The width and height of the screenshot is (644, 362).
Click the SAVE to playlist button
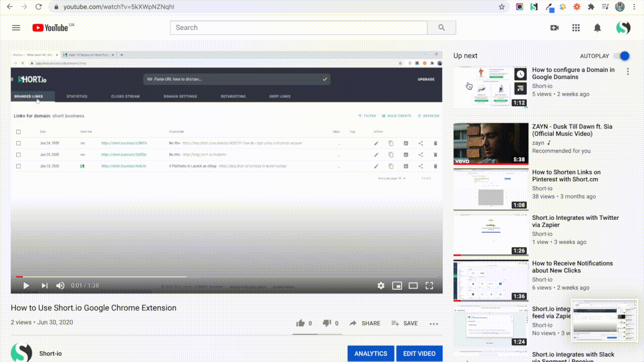pyautogui.click(x=405, y=323)
